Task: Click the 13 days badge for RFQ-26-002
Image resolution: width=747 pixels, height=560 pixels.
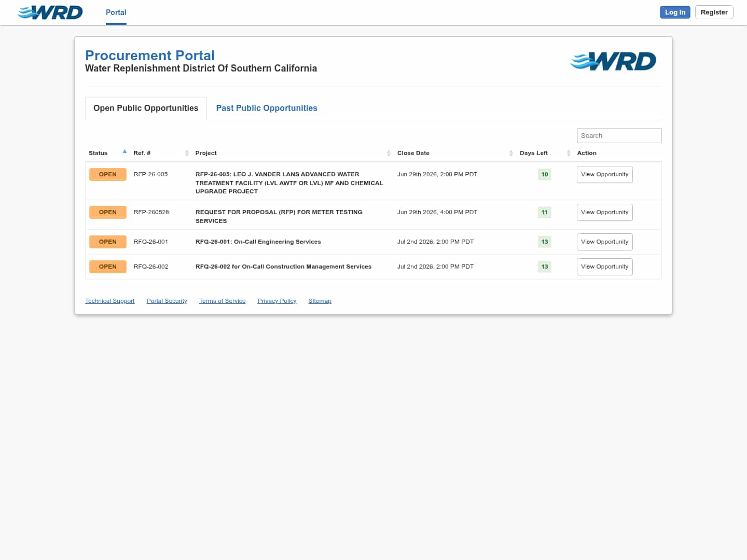Action: pos(545,267)
